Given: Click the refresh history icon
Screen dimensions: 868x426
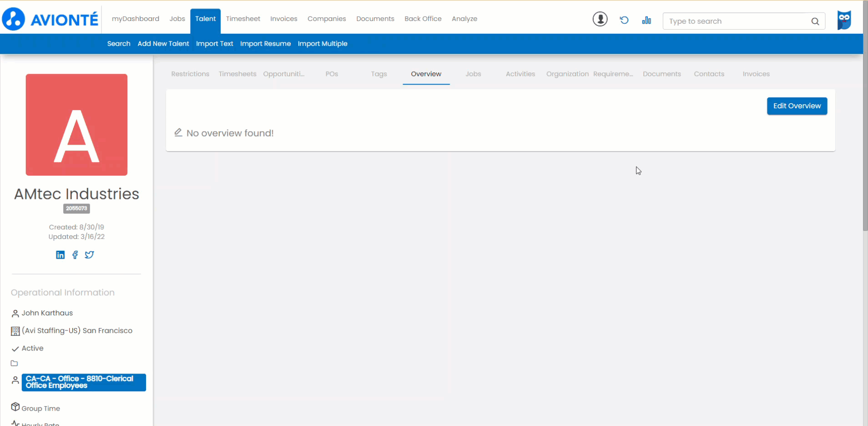Looking at the screenshot, I should pyautogui.click(x=624, y=20).
